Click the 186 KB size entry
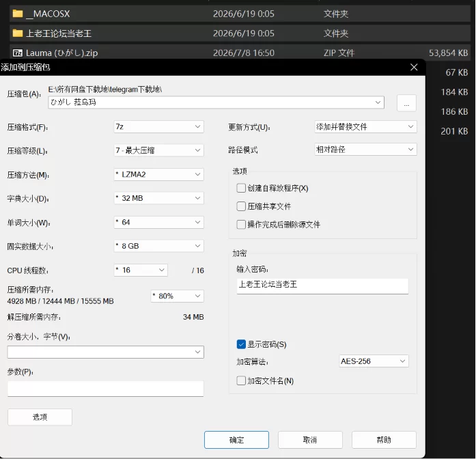Viewport: 476px width, 459px height. tap(454, 112)
